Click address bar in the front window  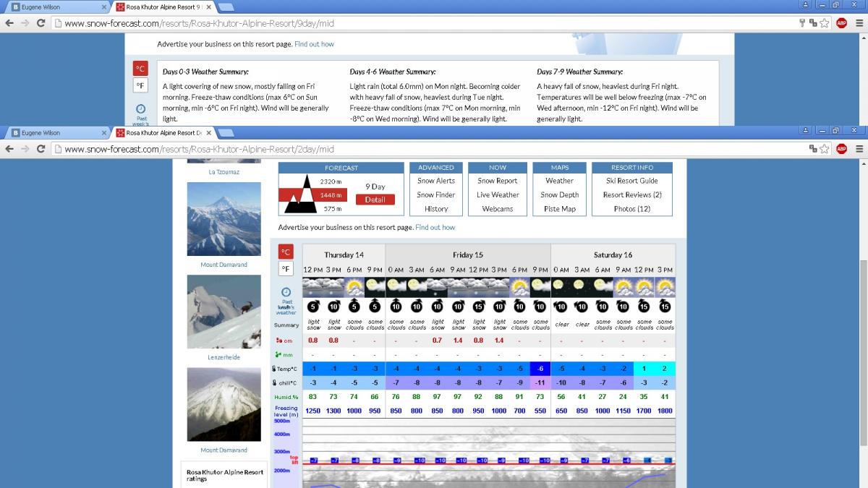coord(427,149)
